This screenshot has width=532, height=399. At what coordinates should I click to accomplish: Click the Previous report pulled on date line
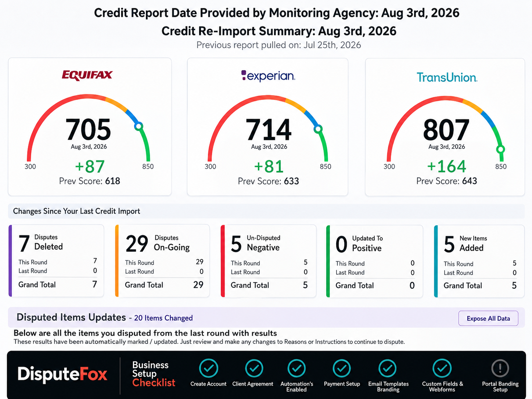pyautogui.click(x=279, y=45)
